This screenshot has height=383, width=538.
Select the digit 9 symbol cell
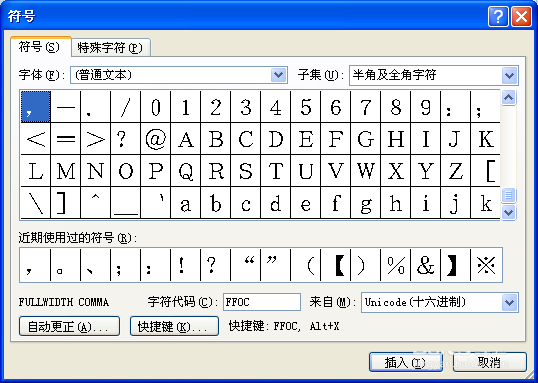425,107
